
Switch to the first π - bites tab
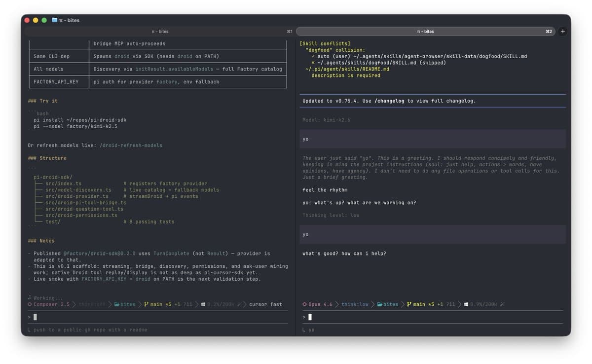160,31
